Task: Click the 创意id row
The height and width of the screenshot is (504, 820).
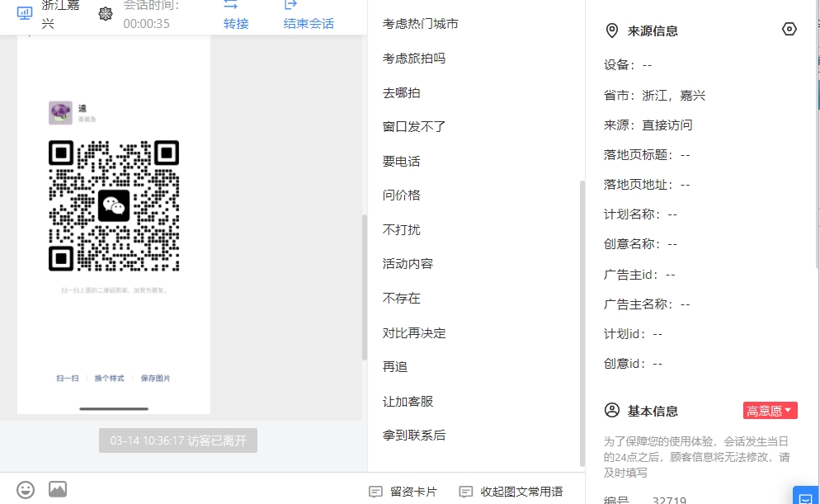Action: 634,365
